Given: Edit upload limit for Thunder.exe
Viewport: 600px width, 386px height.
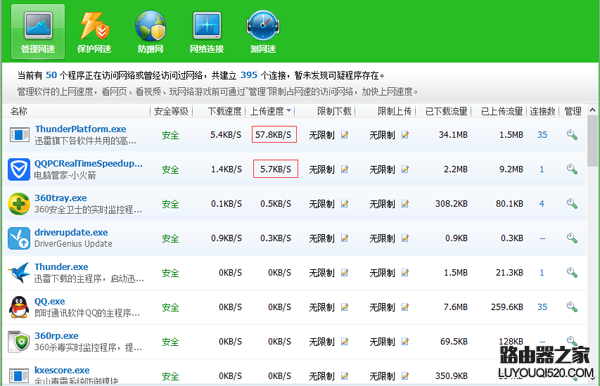Looking at the screenshot, I should [x=405, y=272].
